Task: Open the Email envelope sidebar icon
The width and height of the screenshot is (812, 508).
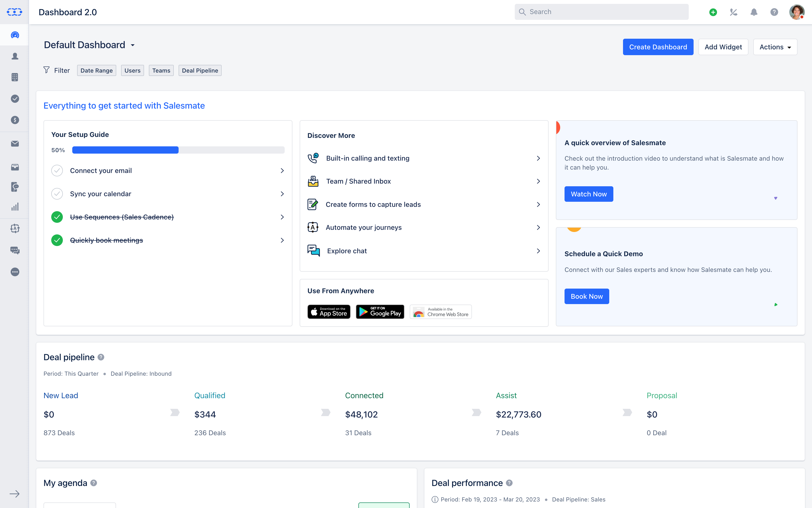Action: click(x=15, y=144)
